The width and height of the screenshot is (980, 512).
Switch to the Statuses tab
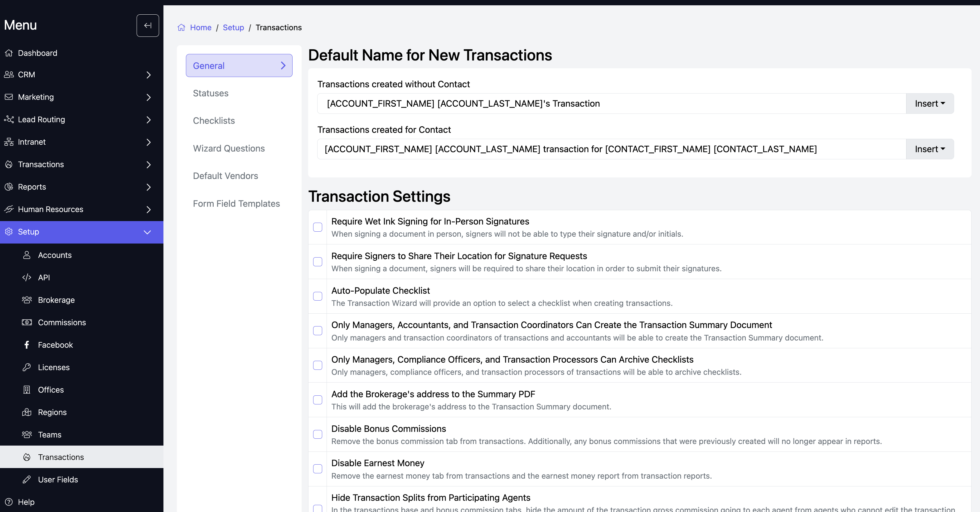(211, 93)
